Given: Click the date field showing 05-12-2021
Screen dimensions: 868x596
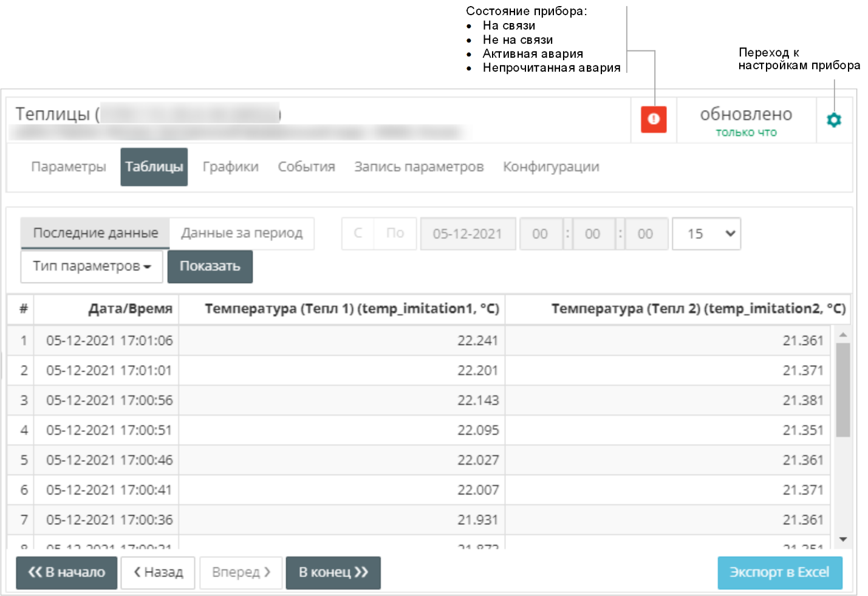Looking at the screenshot, I should click(x=468, y=234).
